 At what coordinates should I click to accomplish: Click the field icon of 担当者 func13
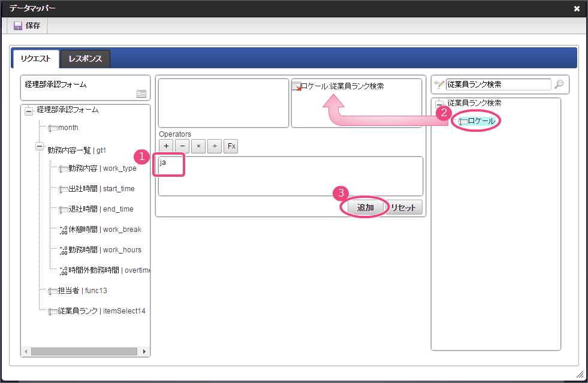tap(53, 291)
